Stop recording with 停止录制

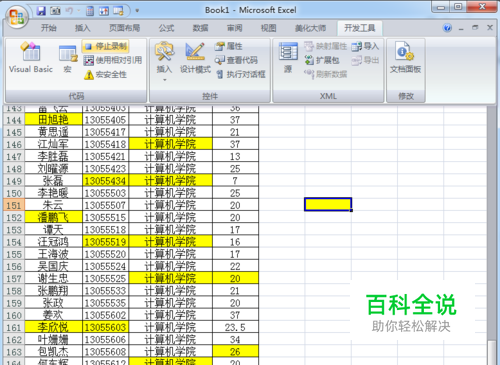coord(105,46)
